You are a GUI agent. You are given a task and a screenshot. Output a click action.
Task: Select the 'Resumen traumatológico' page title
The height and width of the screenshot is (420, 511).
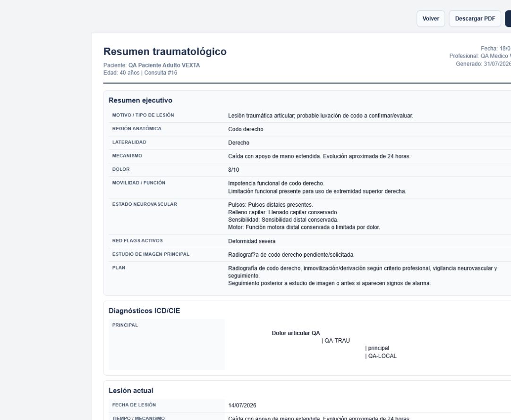tap(165, 51)
